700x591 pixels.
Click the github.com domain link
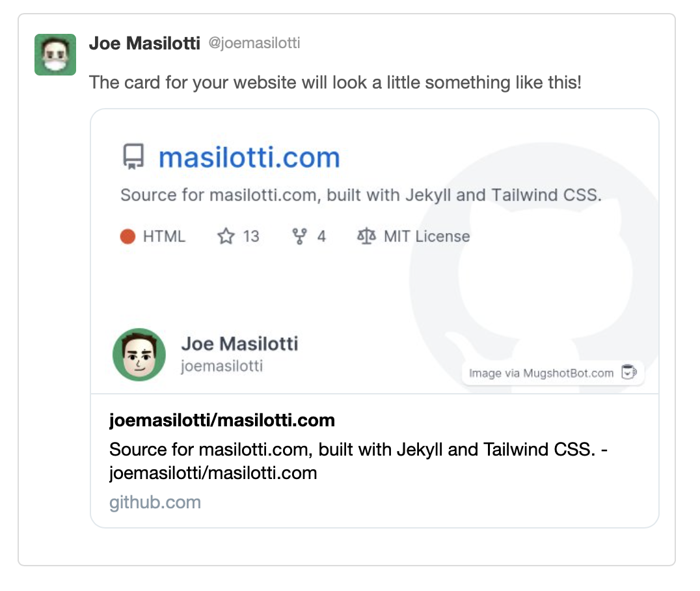(x=155, y=502)
